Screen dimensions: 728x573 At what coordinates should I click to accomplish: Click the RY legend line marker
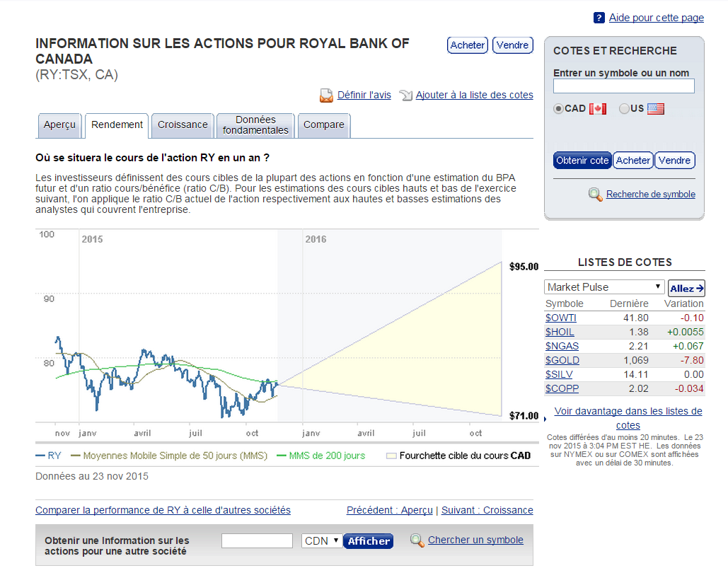click(x=40, y=456)
